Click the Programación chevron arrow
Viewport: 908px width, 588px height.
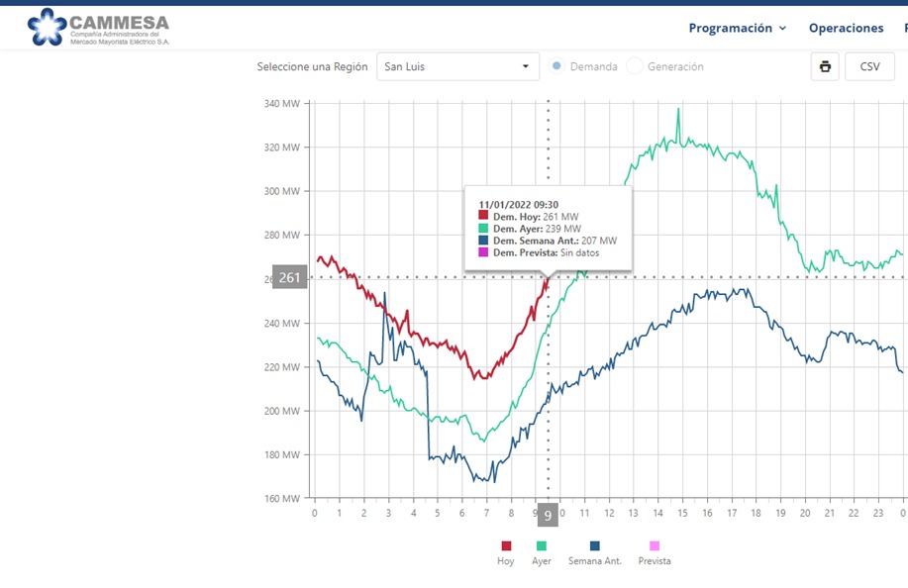click(783, 29)
